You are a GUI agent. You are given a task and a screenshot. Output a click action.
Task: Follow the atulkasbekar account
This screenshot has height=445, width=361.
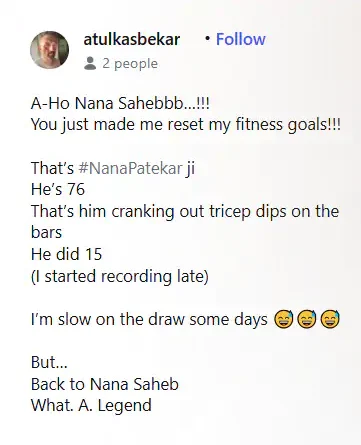pos(241,39)
